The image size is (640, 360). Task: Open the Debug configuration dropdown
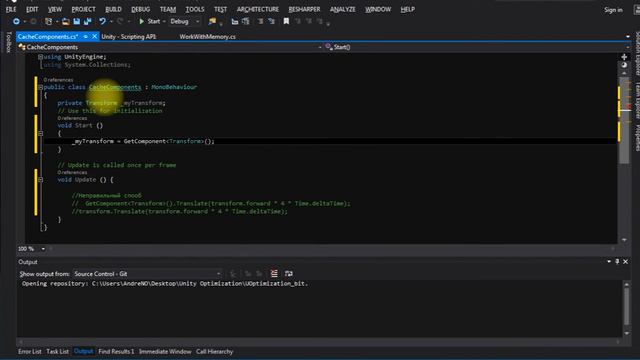click(x=185, y=21)
